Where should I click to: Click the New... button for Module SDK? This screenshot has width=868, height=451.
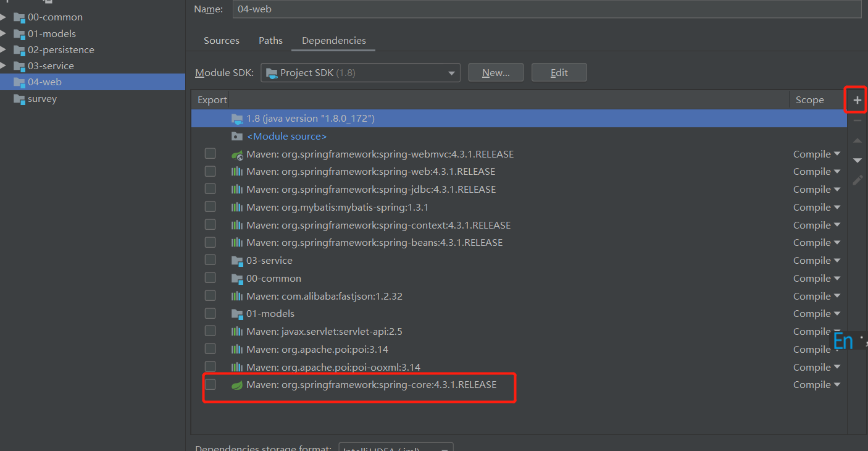(x=496, y=72)
